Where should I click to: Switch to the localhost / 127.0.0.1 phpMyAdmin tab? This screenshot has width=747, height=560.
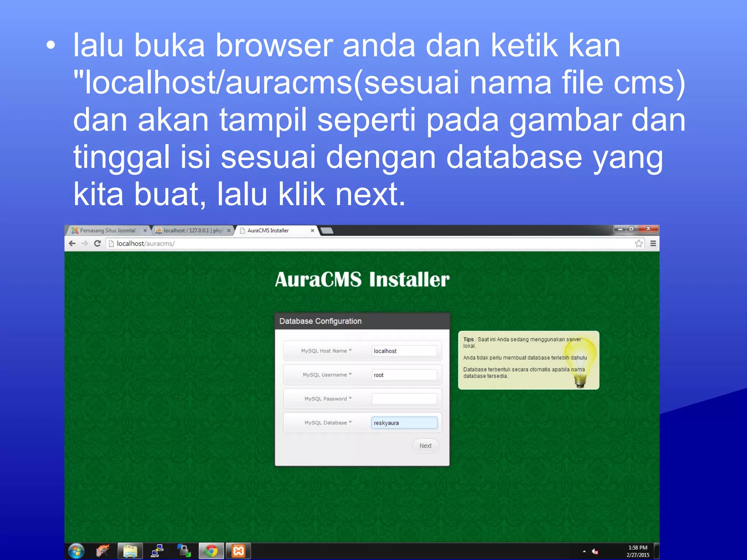click(x=193, y=230)
